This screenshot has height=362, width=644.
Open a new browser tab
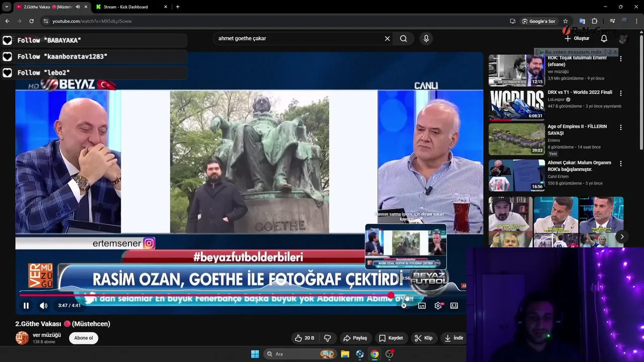pyautogui.click(x=178, y=7)
